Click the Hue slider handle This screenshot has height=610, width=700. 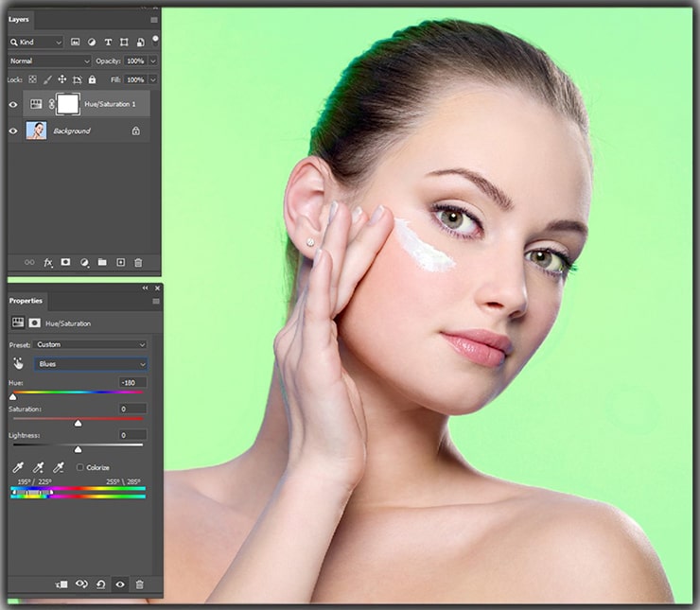tap(13, 396)
